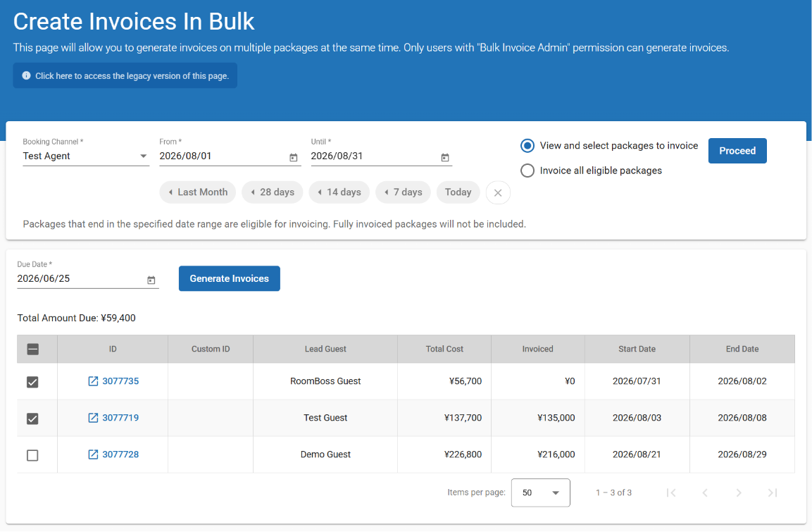Click the RoomBoss Guest cell

[x=325, y=381]
